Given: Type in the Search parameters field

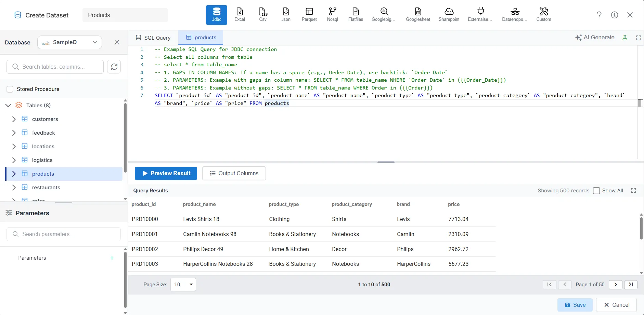Looking at the screenshot, I should (63, 234).
